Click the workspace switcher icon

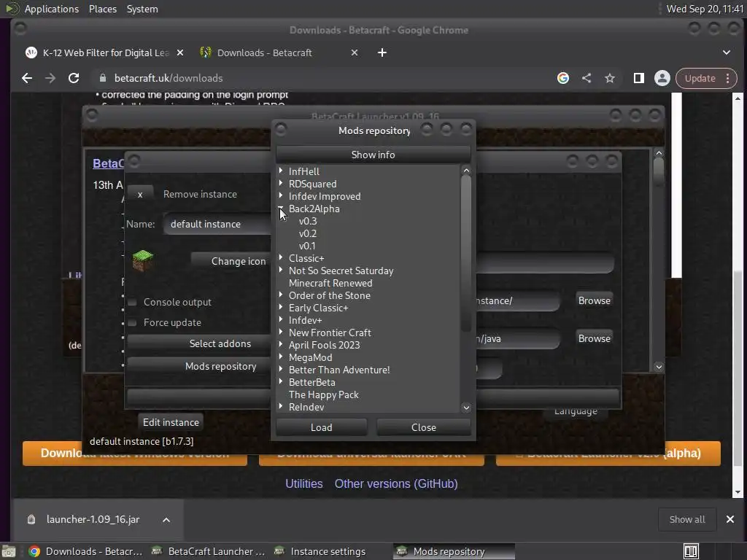tap(692, 551)
